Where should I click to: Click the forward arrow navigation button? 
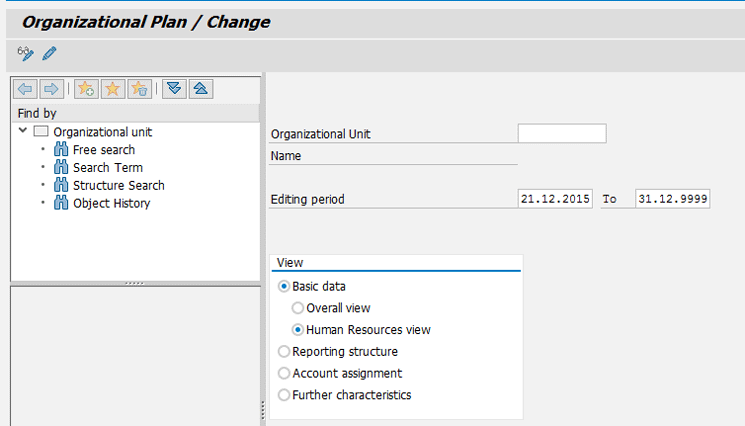[x=50, y=89]
